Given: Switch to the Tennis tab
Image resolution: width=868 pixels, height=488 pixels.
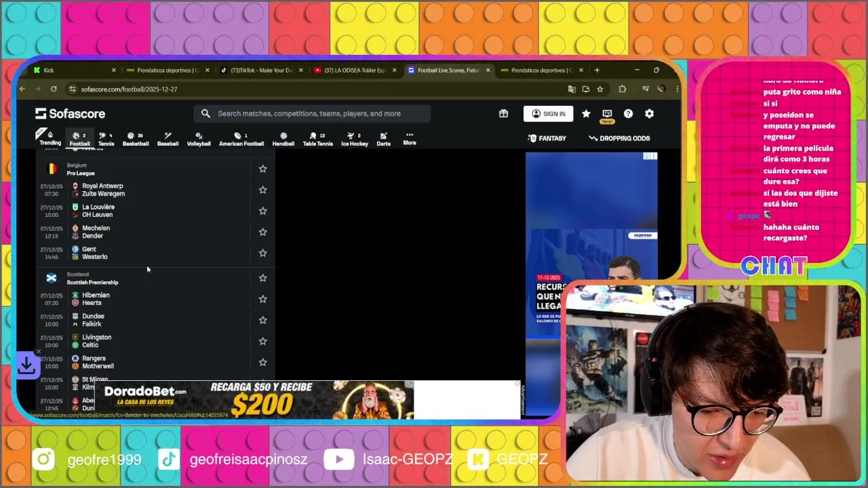Looking at the screenshot, I should pos(106,138).
